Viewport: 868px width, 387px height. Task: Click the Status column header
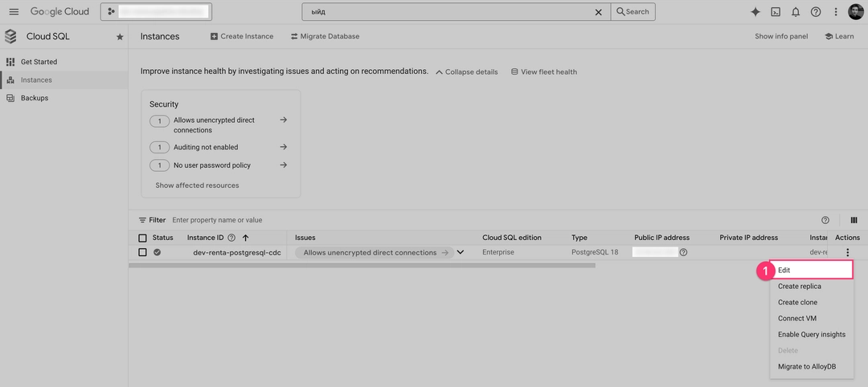(x=162, y=238)
